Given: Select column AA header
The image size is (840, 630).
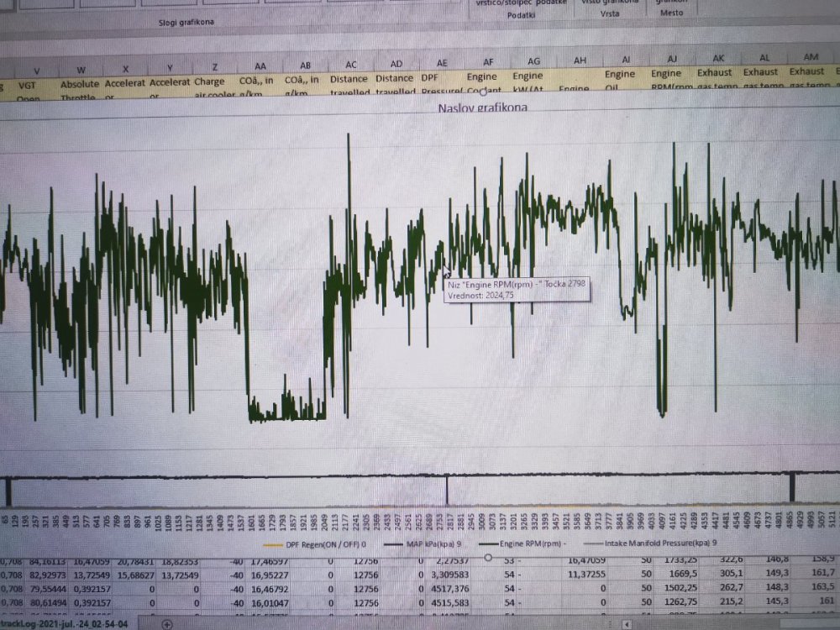Looking at the screenshot, I should (x=260, y=65).
